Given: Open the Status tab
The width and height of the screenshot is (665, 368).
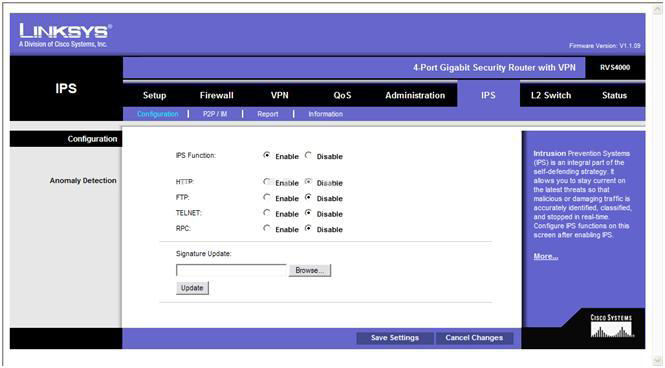Looking at the screenshot, I should (614, 95).
